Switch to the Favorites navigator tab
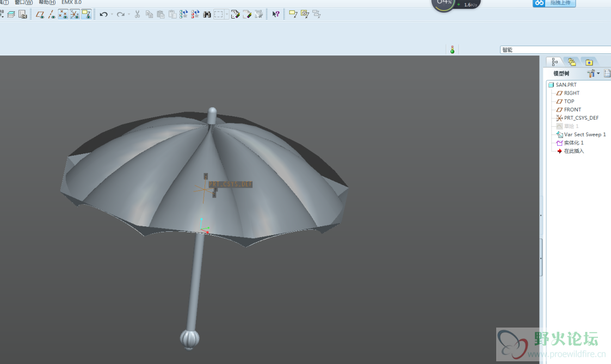Viewport: 611px width, 364px height. point(589,62)
